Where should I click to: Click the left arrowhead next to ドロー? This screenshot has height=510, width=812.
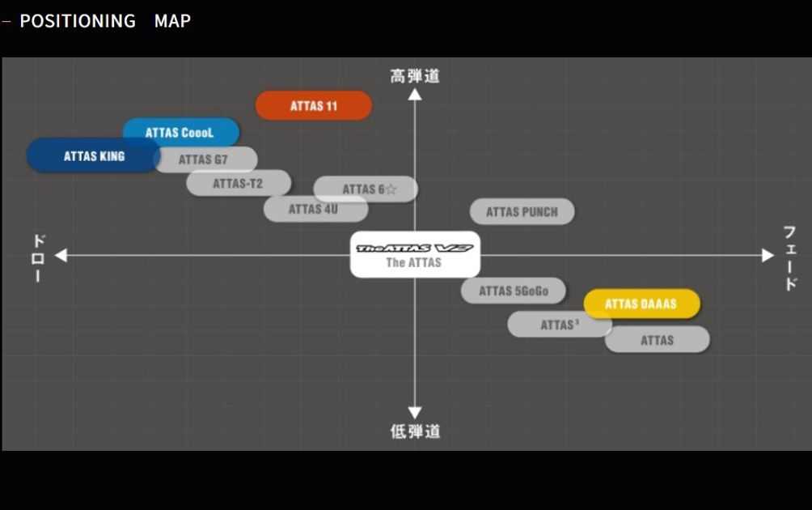(x=61, y=256)
